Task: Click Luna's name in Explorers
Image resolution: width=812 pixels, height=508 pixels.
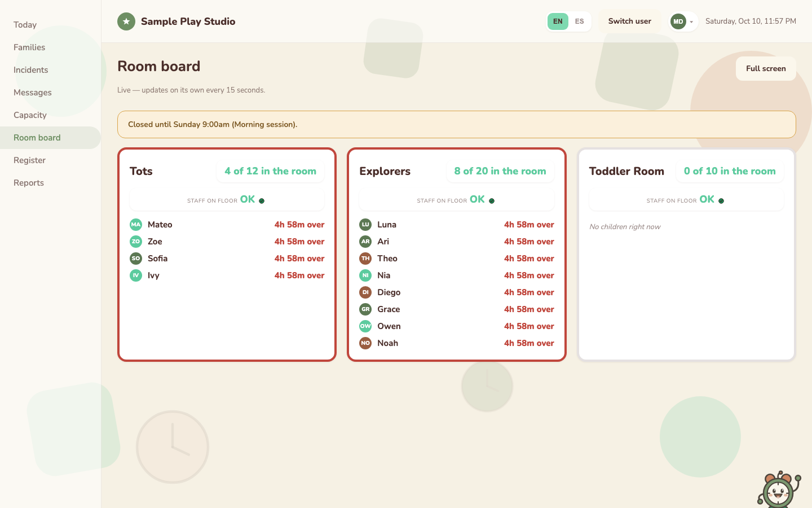Action: click(387, 225)
